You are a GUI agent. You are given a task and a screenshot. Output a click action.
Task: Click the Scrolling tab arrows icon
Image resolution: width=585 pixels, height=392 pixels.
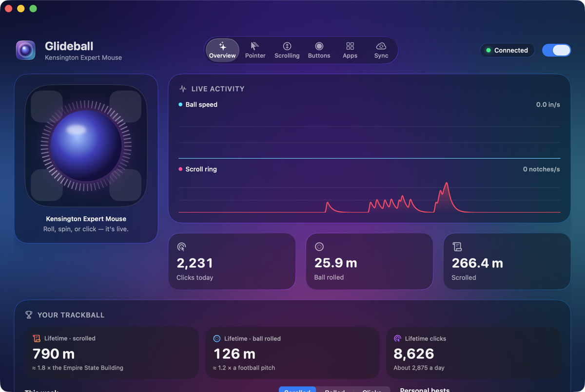[x=287, y=46]
